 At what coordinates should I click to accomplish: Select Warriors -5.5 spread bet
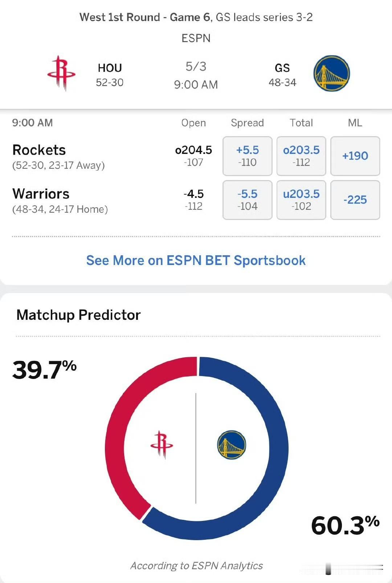pos(248,200)
